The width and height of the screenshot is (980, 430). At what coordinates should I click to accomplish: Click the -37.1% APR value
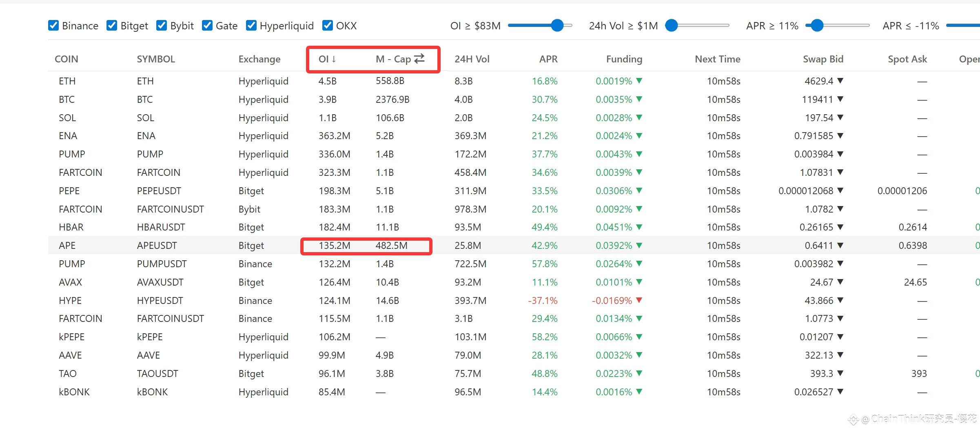point(543,301)
